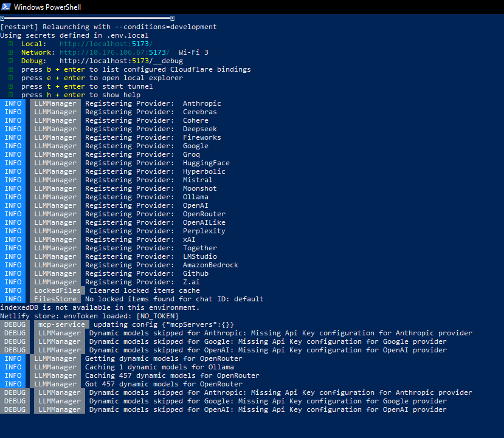Click the 'Relaunching with --conditions=development' line
The height and width of the screenshot is (438, 504).
pos(108,27)
